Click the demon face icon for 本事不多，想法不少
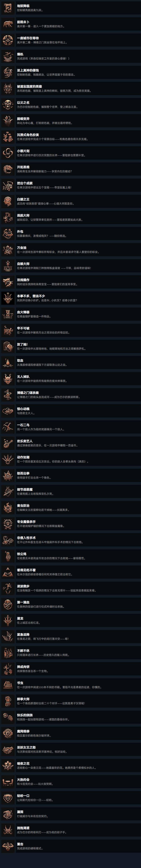The width and height of the screenshot is (141, 868). pos(8,298)
